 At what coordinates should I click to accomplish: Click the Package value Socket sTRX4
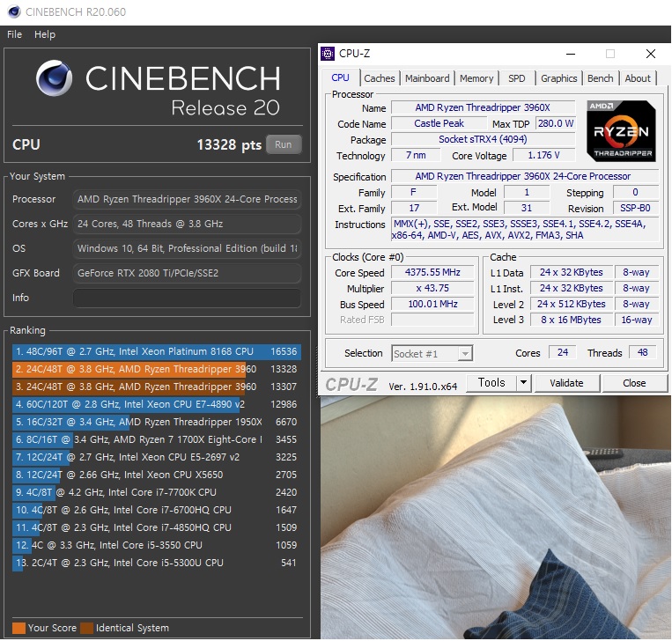click(x=483, y=139)
